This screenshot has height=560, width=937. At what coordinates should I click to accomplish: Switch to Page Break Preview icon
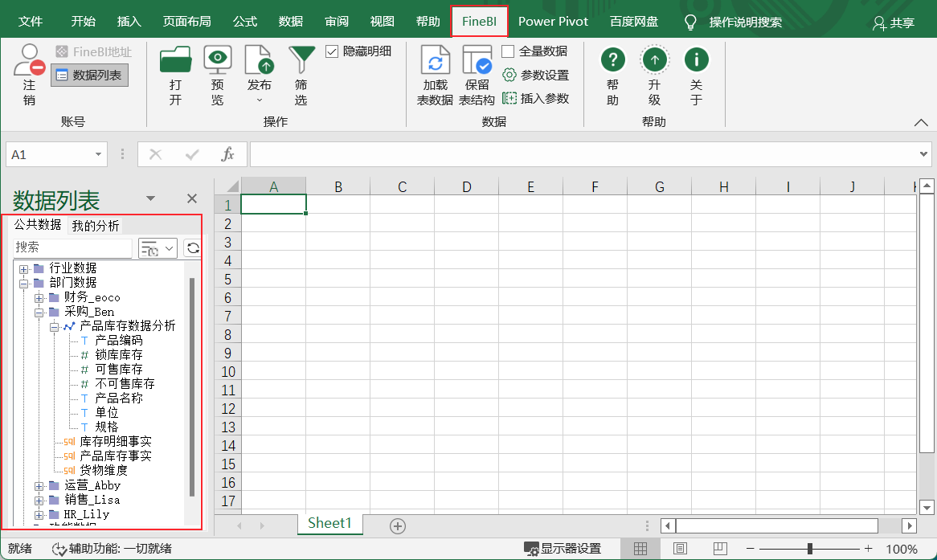click(x=720, y=549)
